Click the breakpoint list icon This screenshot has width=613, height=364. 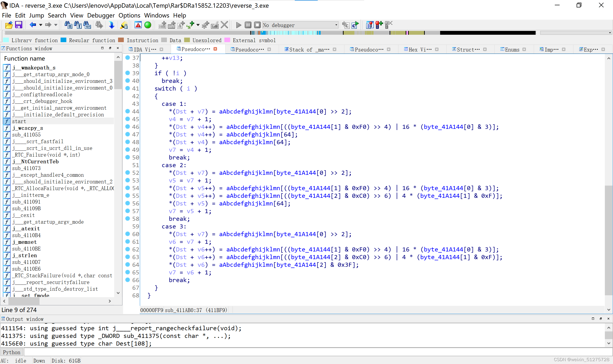(369, 25)
